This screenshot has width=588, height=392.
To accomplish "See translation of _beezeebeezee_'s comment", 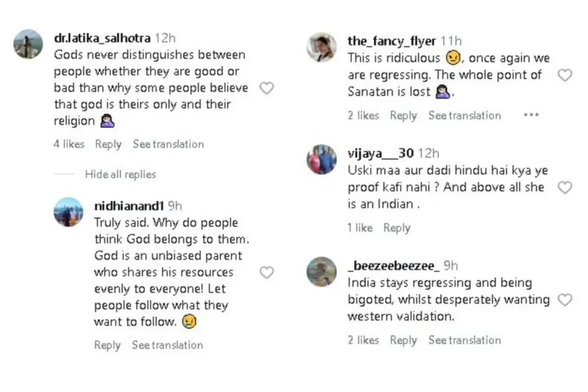I will pos(465,340).
